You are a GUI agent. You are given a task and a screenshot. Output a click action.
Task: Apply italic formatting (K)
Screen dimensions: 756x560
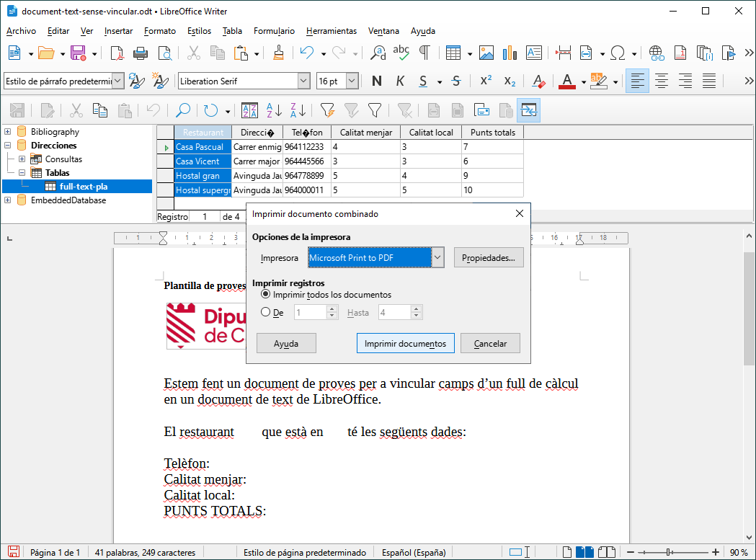click(x=400, y=81)
